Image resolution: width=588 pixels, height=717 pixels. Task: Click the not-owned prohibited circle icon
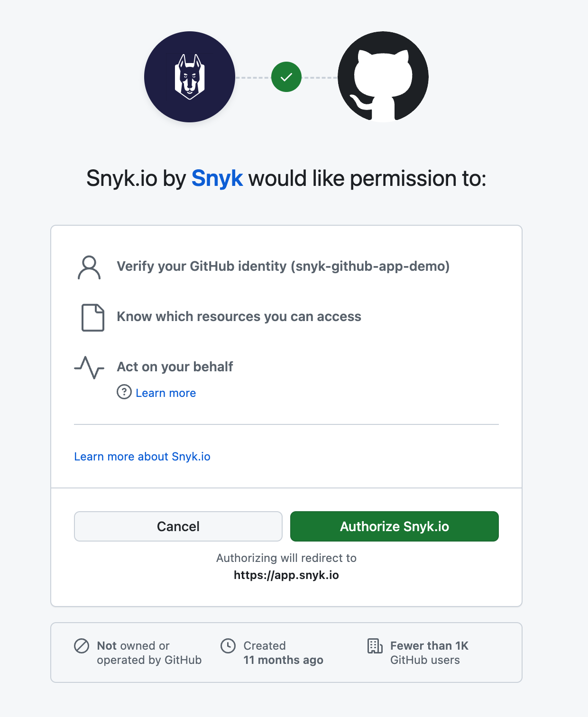tap(82, 646)
